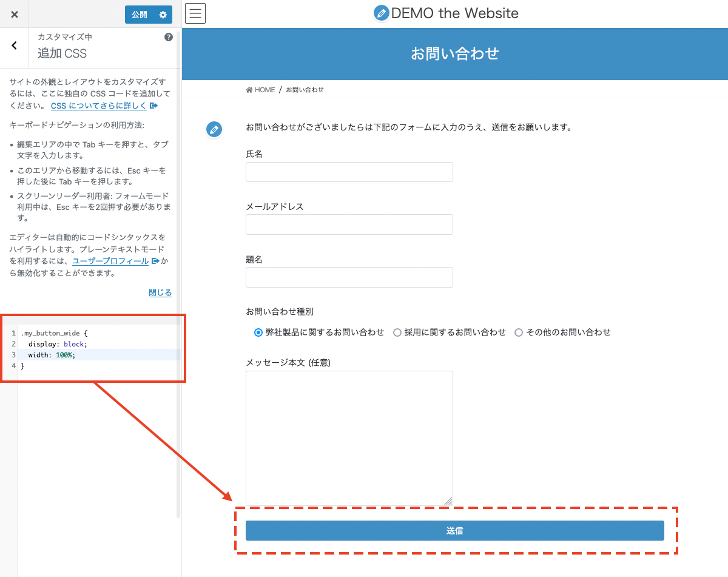Select 採用に関するお問い合わせ radio button
The height and width of the screenshot is (577, 728).
pyautogui.click(x=397, y=332)
